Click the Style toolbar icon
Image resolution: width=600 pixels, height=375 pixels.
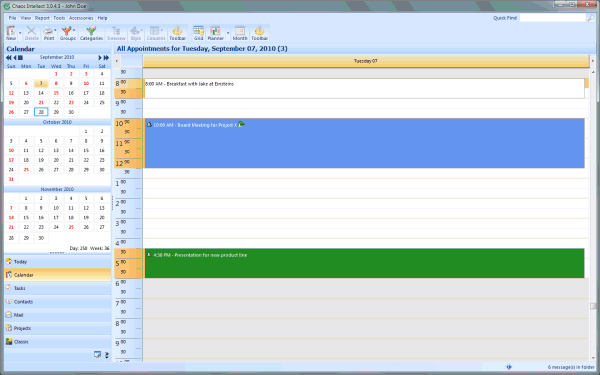click(x=135, y=33)
